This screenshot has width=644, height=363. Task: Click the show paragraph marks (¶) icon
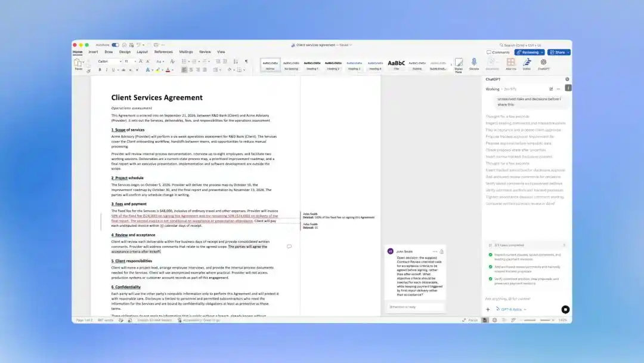pyautogui.click(x=246, y=61)
